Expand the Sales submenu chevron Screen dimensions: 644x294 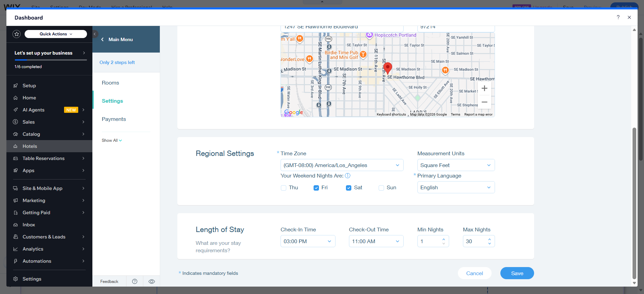click(83, 122)
